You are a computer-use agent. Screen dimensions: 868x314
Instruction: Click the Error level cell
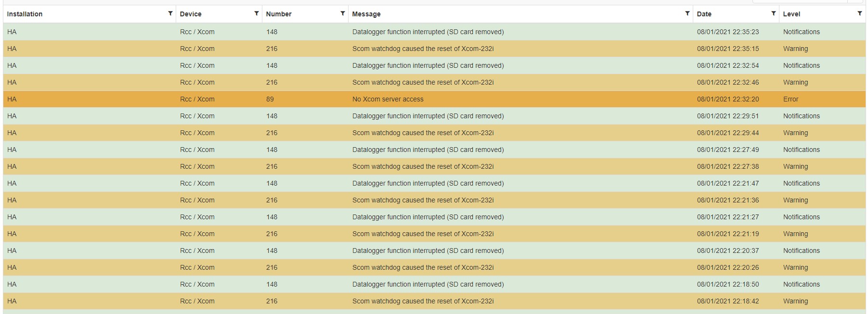click(790, 99)
